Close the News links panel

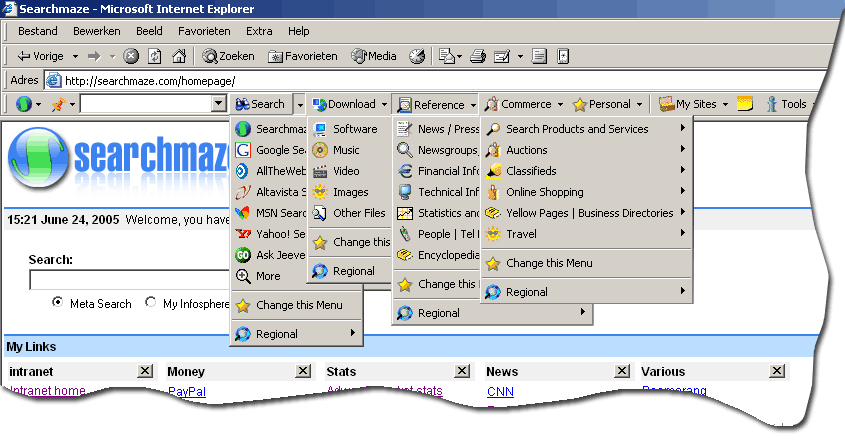click(x=622, y=371)
